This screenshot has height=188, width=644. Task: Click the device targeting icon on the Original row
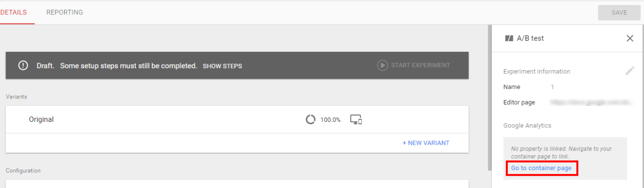pyautogui.click(x=356, y=119)
